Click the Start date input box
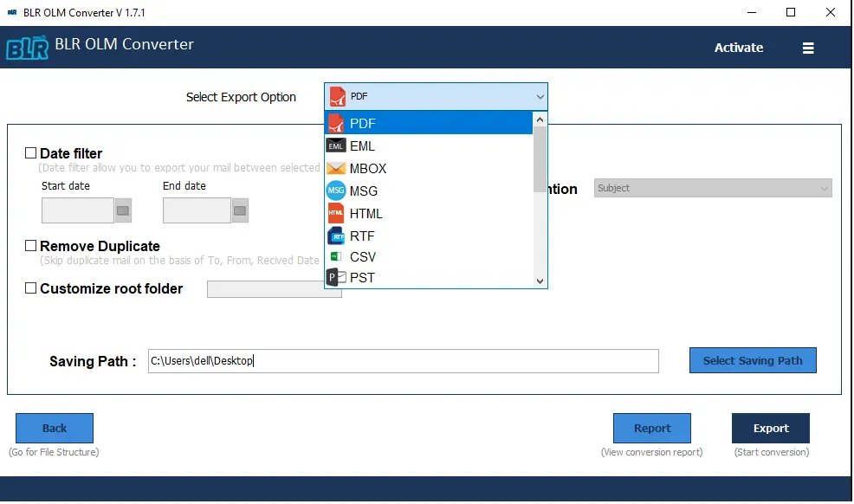Image resolution: width=854 pixels, height=504 pixels. pos(78,210)
